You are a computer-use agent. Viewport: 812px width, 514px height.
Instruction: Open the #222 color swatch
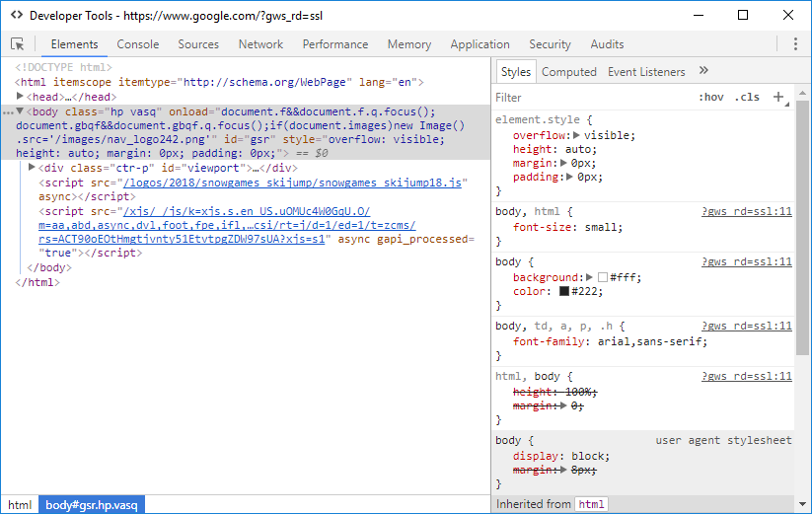(x=564, y=291)
